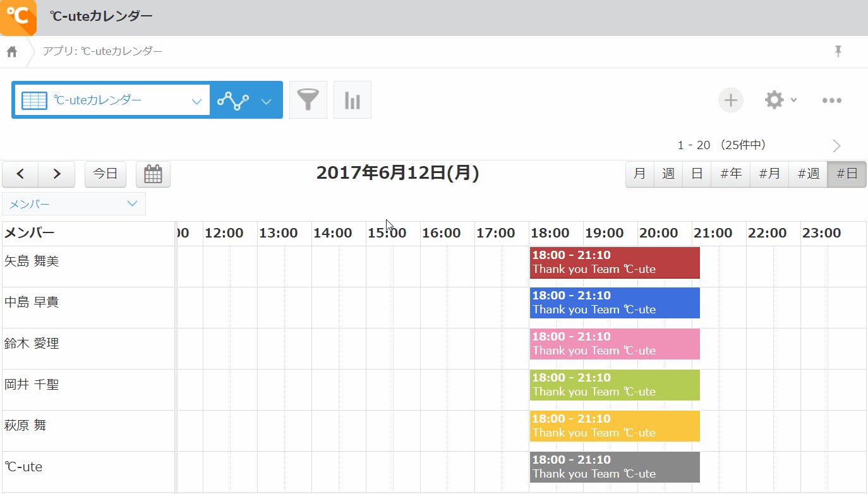
Task: Open 矢島 舞美's red Thank you event
Action: (615, 263)
